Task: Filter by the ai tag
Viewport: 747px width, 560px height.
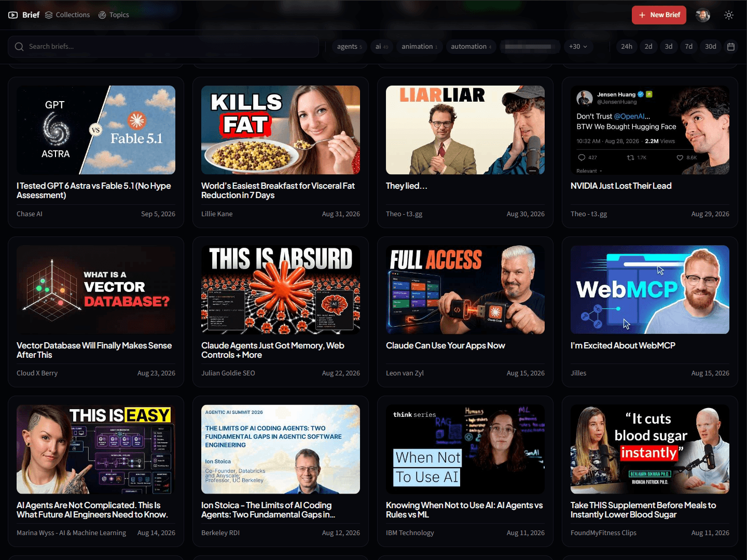Action: [x=382, y=47]
